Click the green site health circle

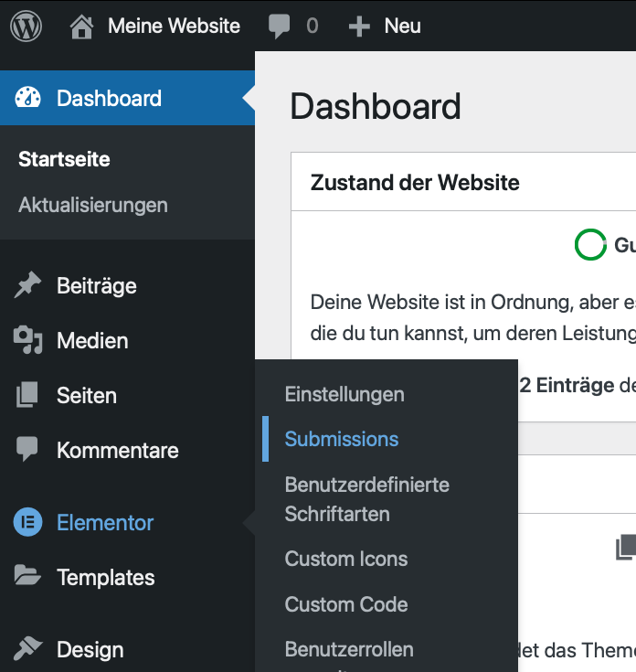point(590,245)
